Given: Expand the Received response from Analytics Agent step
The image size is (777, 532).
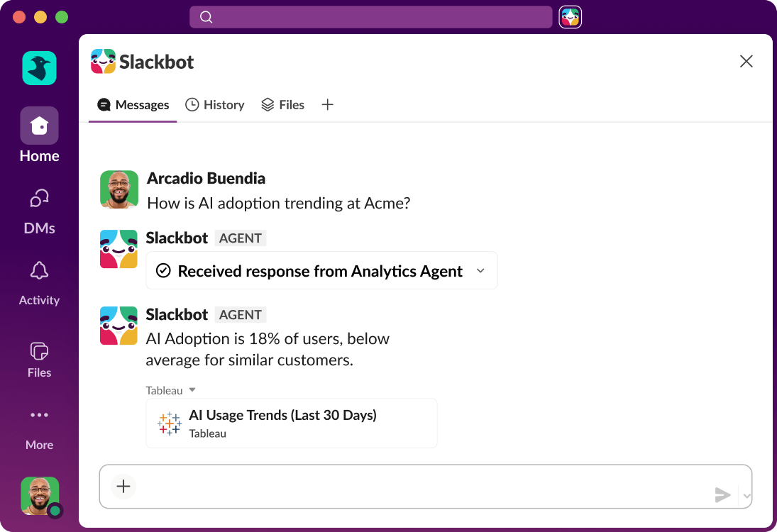Looking at the screenshot, I should tap(480, 270).
